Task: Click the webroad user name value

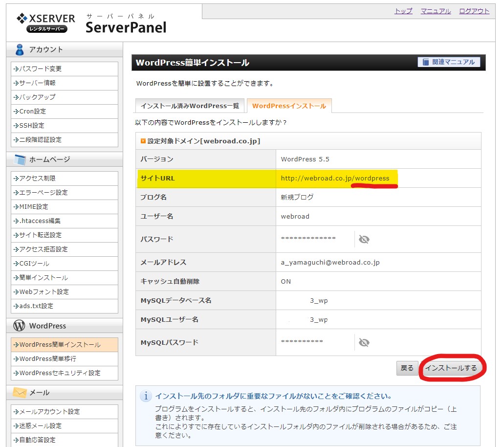Action: point(295,217)
